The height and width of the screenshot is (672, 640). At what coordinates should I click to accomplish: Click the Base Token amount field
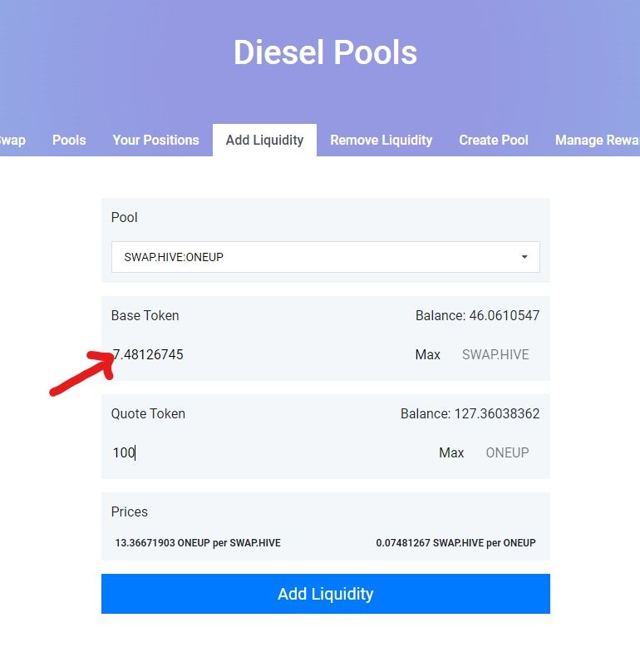[257, 354]
